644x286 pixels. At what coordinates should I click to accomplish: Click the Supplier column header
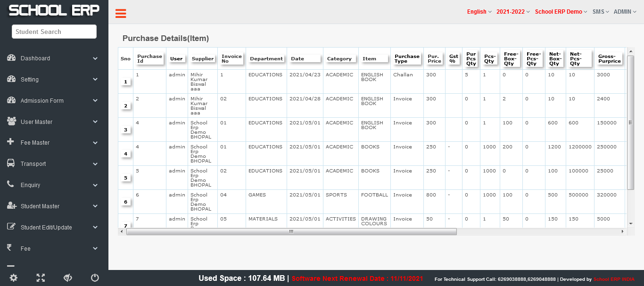pyautogui.click(x=203, y=59)
